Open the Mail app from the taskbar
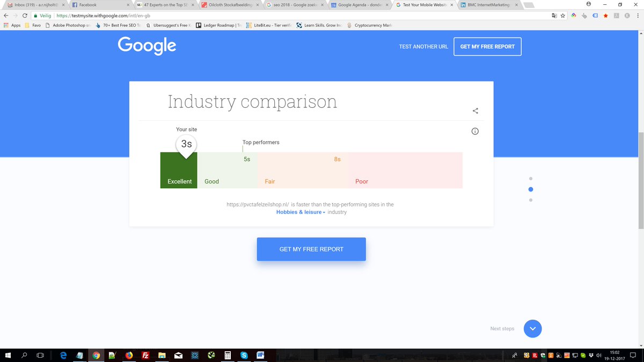Image resolution: width=644 pixels, height=362 pixels. (178, 355)
